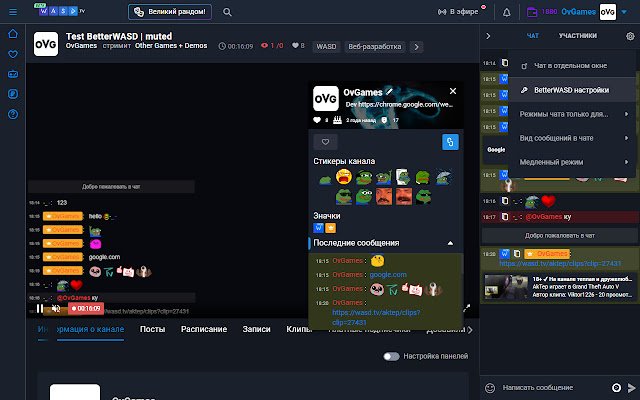This screenshot has height=400, width=640.
Task: Edit OvGames nickname pencil icon
Action: tap(389, 91)
